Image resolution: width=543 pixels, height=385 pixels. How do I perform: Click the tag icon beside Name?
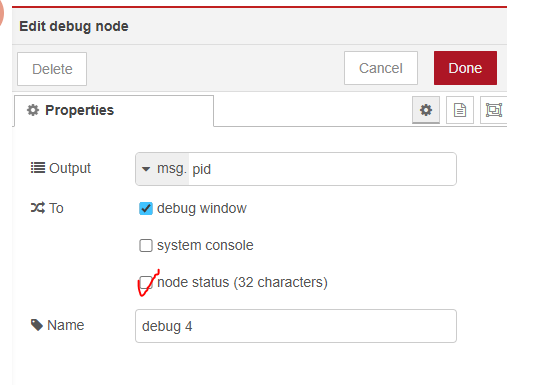click(37, 325)
